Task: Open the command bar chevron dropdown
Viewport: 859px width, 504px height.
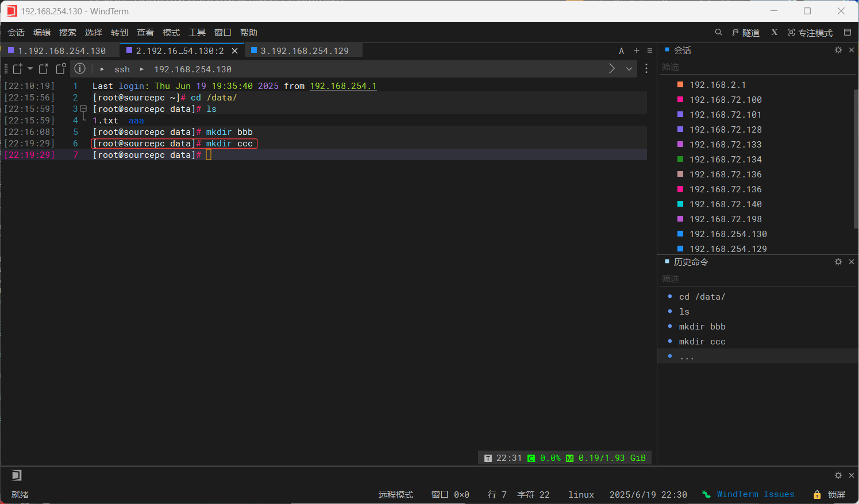Action: tap(629, 68)
